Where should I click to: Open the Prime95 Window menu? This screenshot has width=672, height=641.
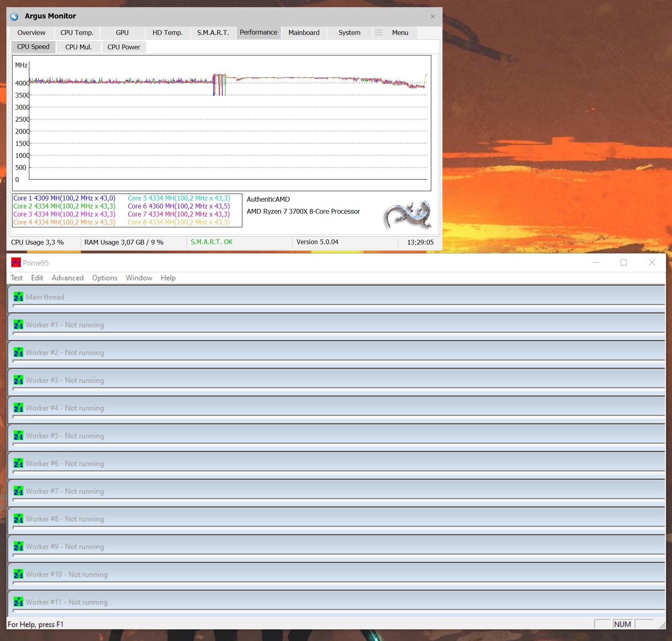point(139,278)
